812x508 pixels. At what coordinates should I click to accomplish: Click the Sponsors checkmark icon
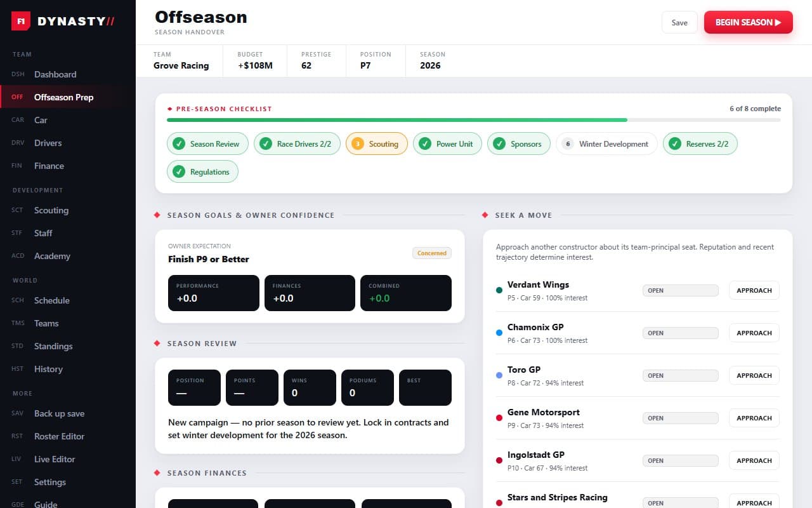(x=499, y=144)
